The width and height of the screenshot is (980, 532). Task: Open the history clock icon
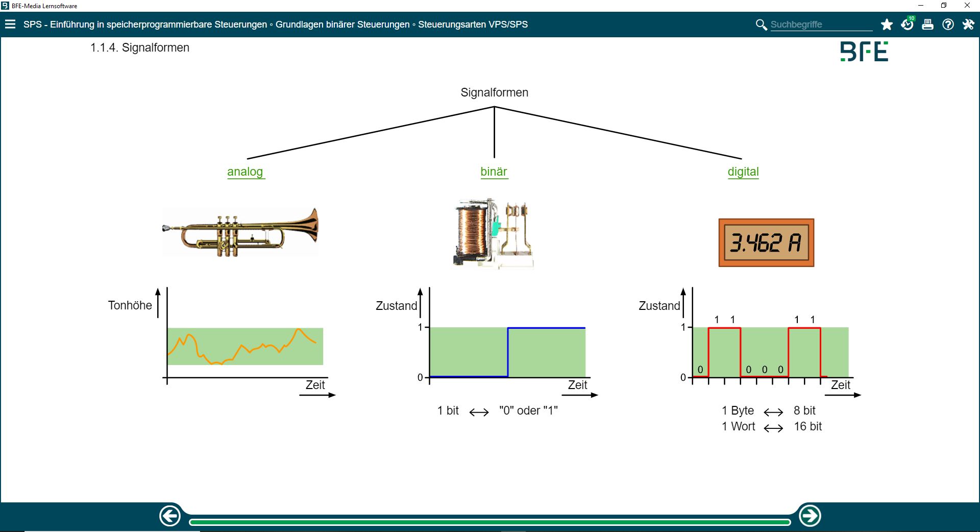907,25
